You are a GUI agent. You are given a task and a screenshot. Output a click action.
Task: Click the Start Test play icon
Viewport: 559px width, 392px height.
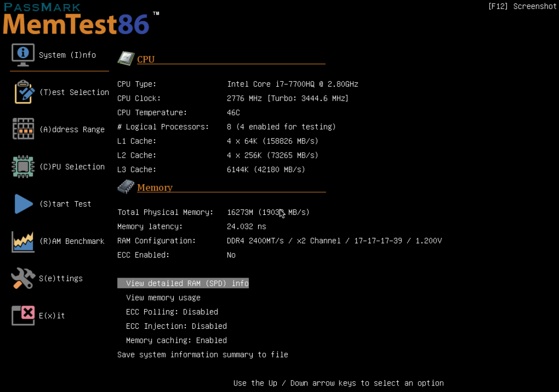click(24, 204)
